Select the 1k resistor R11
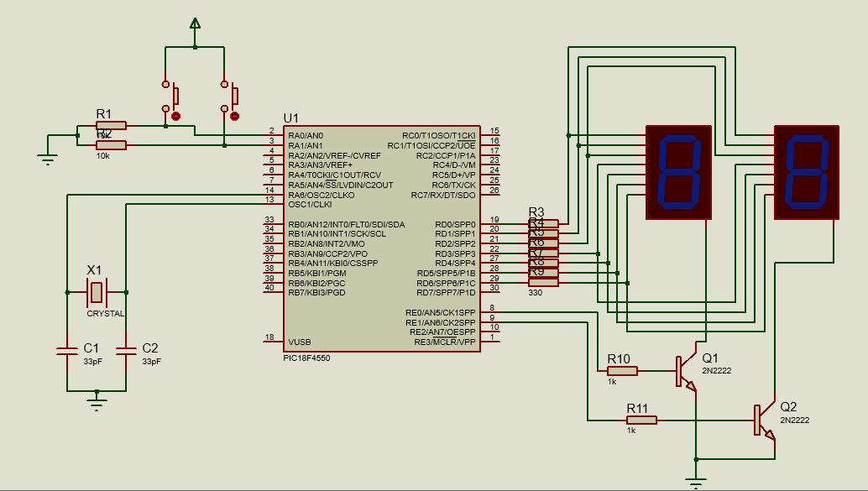The image size is (868, 491). [641, 420]
